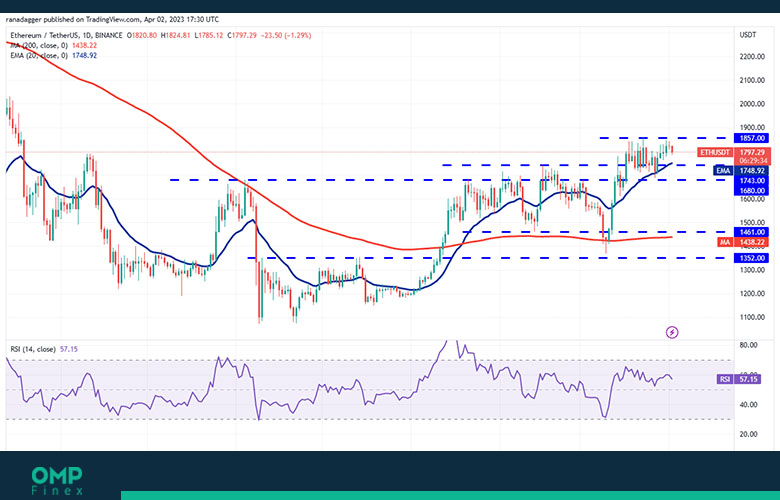The width and height of the screenshot is (780, 500).
Task: Click the blue EMA tag on price axis
Action: point(723,171)
